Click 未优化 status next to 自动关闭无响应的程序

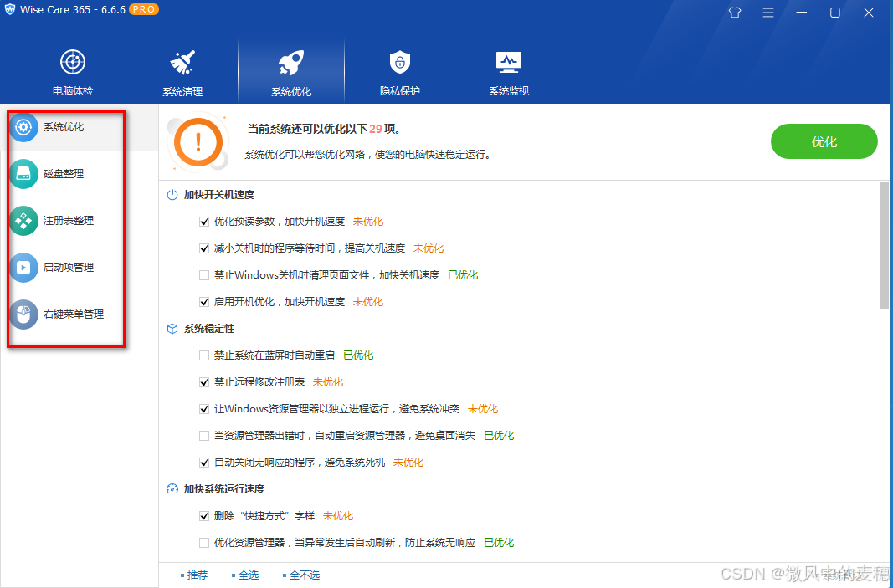click(408, 463)
